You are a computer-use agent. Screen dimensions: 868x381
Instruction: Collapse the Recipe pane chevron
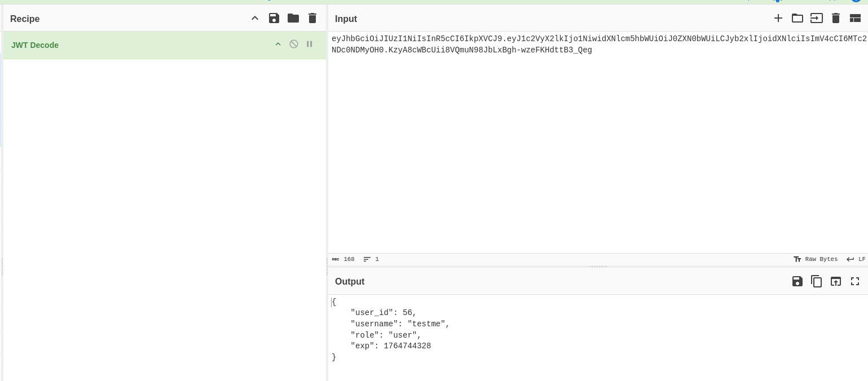[255, 18]
